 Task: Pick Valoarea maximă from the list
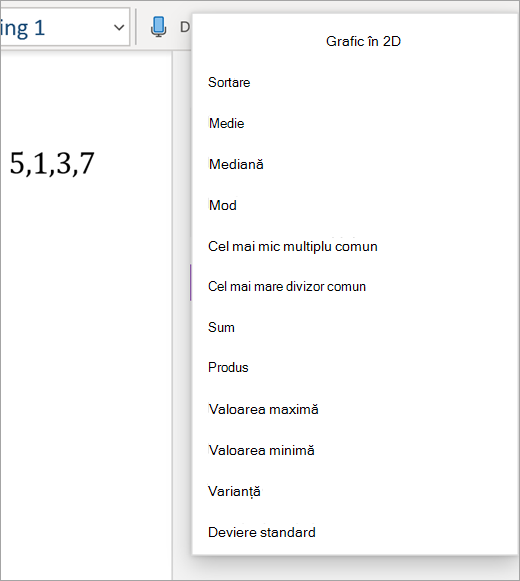[x=264, y=409]
